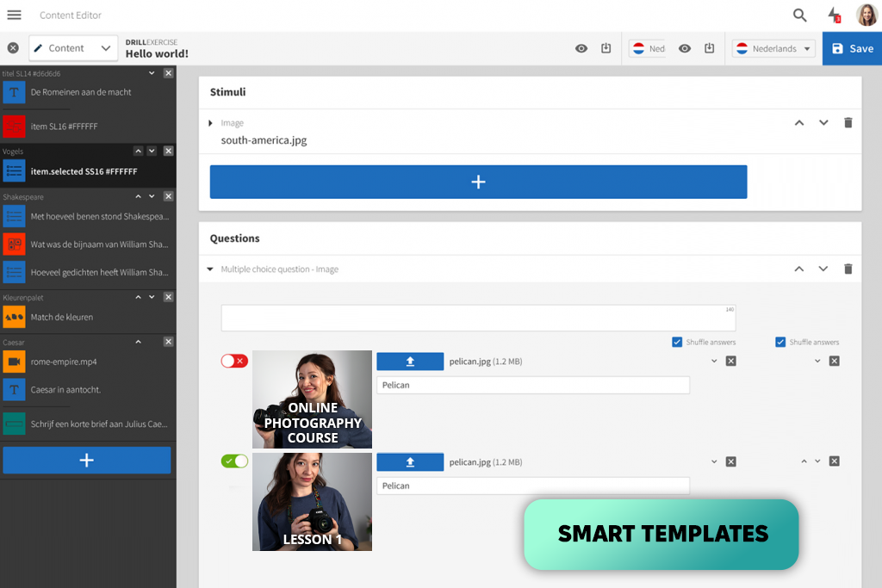Click the Lesson 1 thumbnail
The image size is (882, 588).
click(312, 502)
